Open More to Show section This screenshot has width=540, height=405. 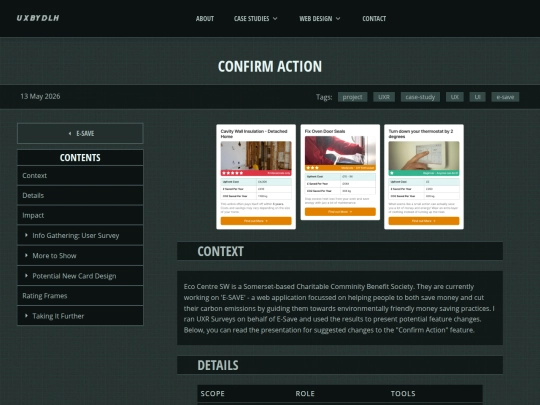click(x=80, y=256)
